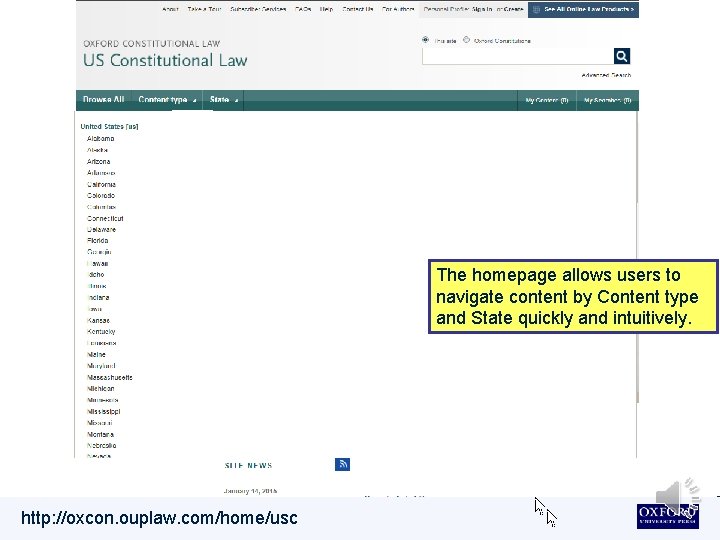720x540 pixels.
Task: Expand the Content type dropdown
Action: (167, 100)
